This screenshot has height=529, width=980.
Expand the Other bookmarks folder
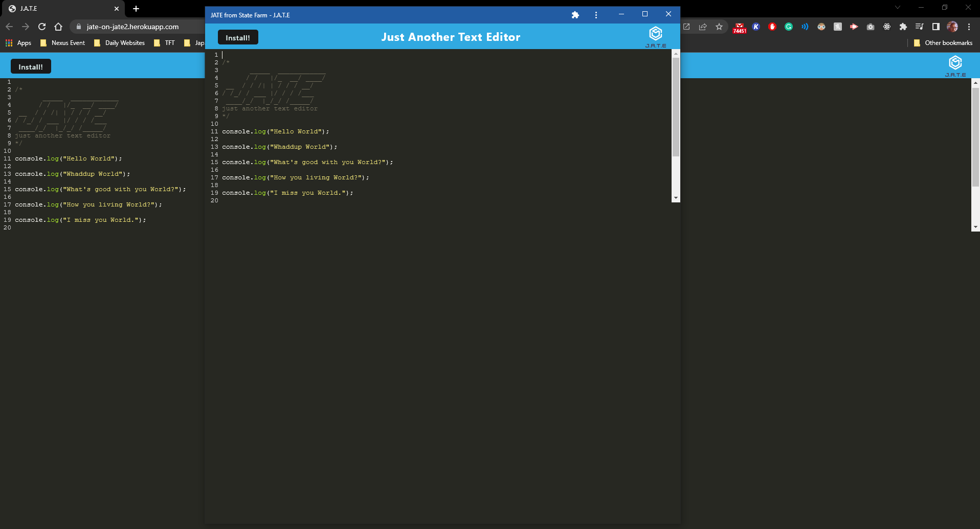(x=943, y=43)
